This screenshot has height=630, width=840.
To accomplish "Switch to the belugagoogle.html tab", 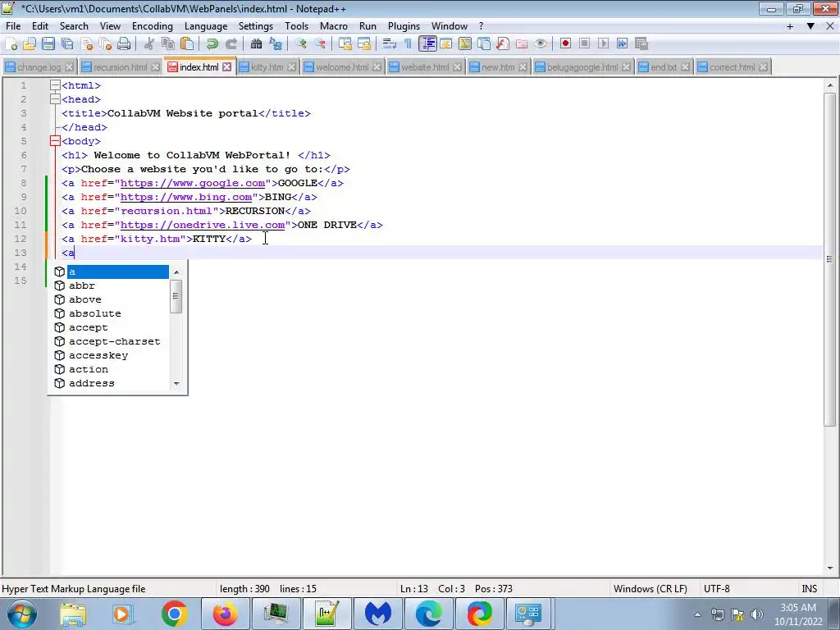I will pos(582,67).
